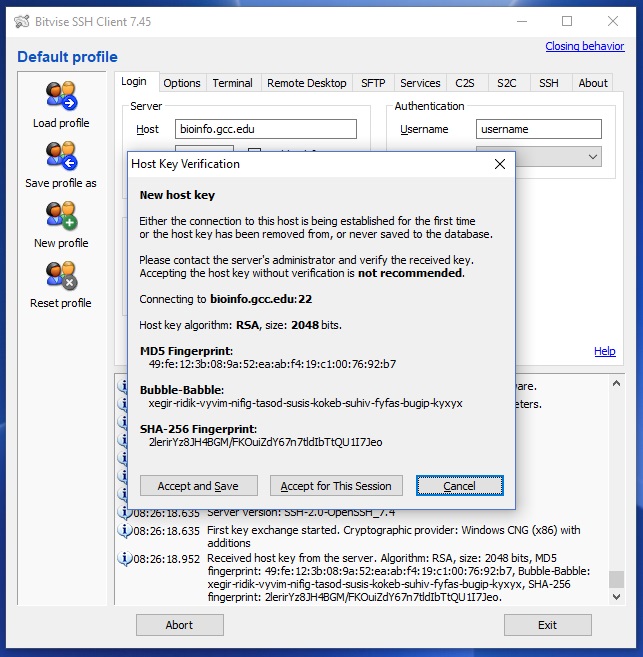
Task: Close the Host Key Verification dialog
Action: coord(500,164)
